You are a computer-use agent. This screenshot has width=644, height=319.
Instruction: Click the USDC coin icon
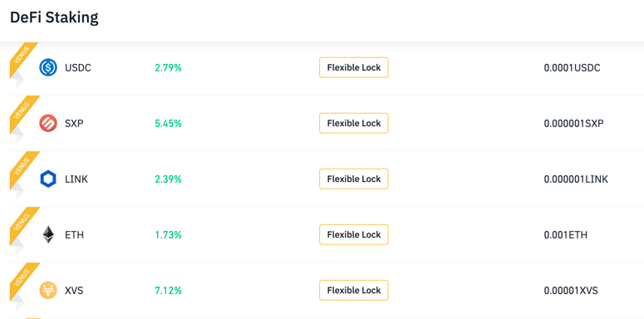coord(48,68)
